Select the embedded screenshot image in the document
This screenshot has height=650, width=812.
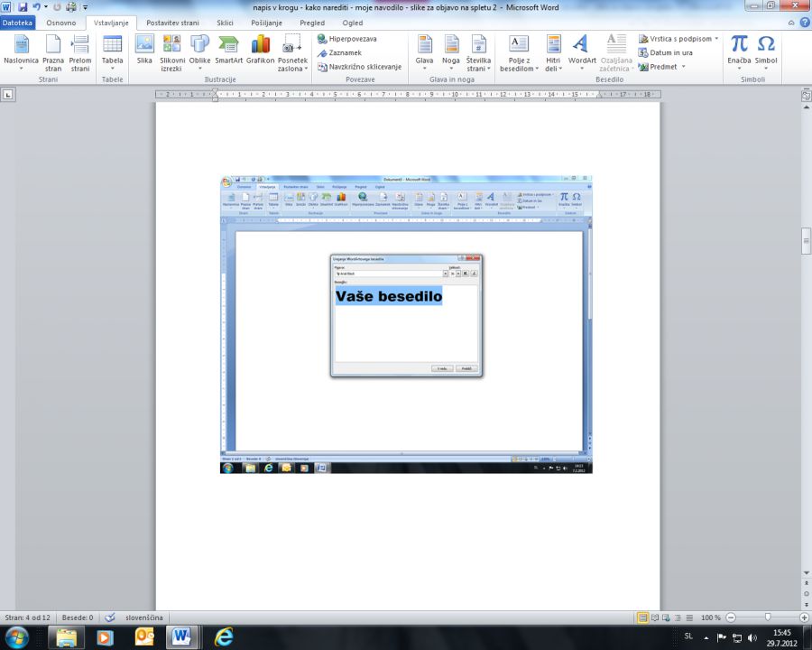click(406, 324)
